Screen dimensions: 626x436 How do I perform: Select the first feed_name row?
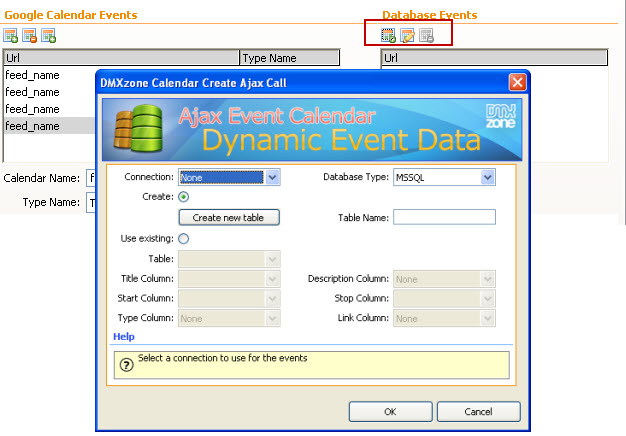coord(50,75)
